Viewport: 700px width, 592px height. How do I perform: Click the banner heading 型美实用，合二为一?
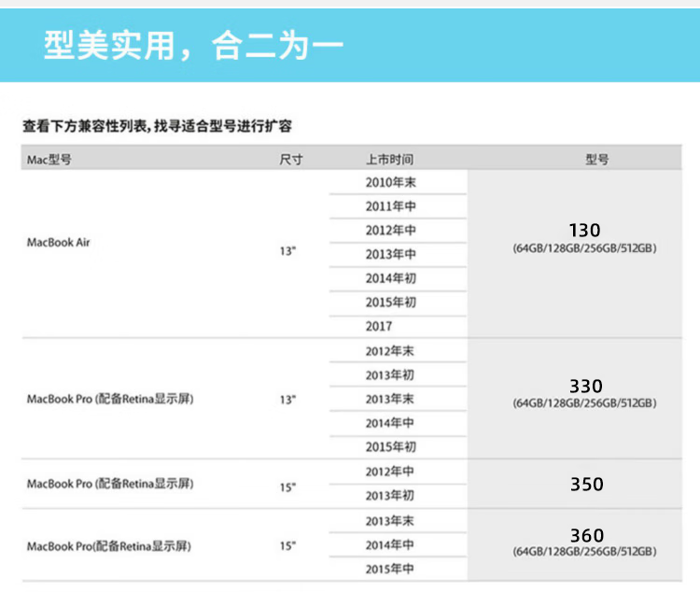coord(194,45)
